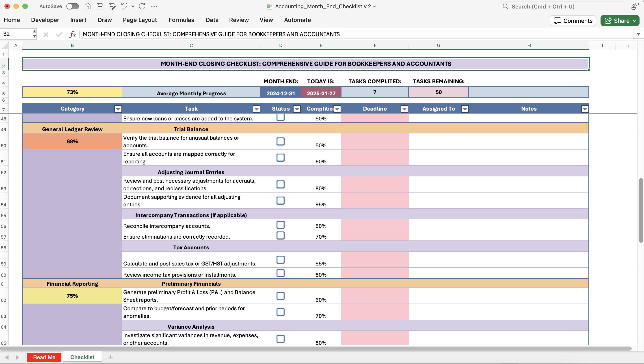Open the Category column filter dropdown
This screenshot has width=644, height=364.
[x=118, y=109]
